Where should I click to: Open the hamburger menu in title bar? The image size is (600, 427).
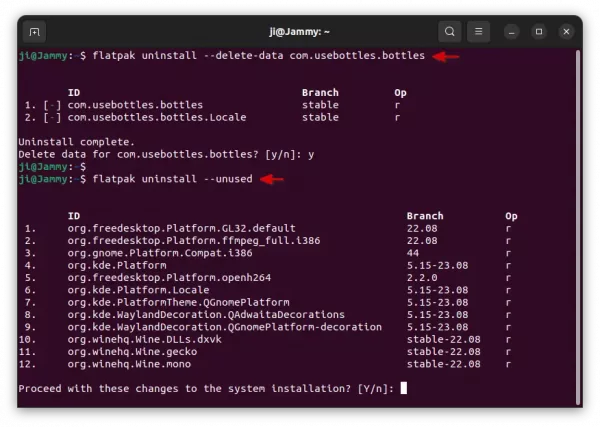click(482, 31)
